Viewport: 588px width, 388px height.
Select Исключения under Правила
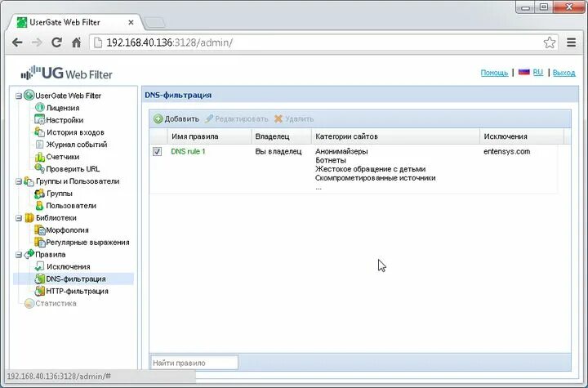69,267
